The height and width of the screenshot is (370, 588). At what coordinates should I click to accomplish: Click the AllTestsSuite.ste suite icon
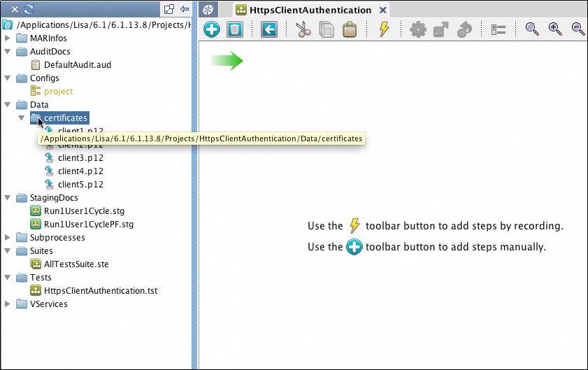point(36,264)
